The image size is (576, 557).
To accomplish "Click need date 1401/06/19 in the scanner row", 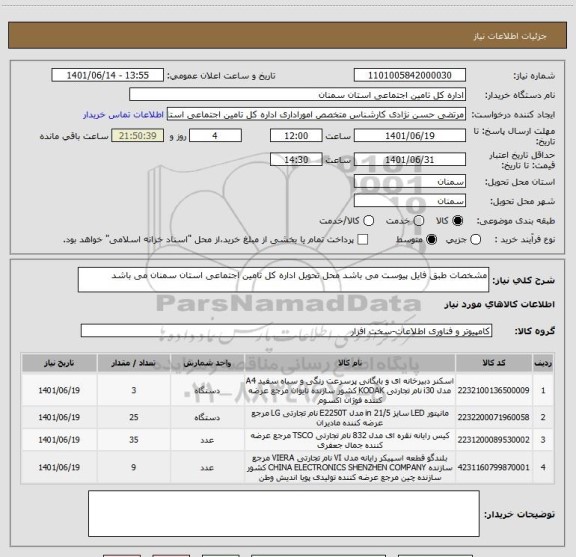I will point(59,390).
